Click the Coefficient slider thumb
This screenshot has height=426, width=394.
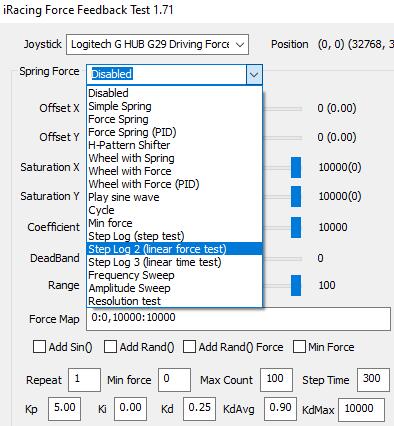click(296, 227)
